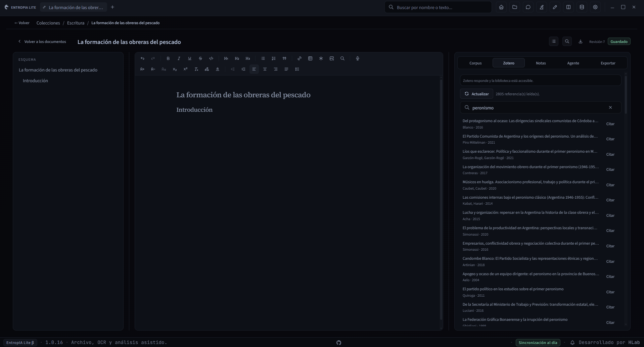Insert a hyperlink
The width and height of the screenshot is (644, 347).
pos(300,58)
